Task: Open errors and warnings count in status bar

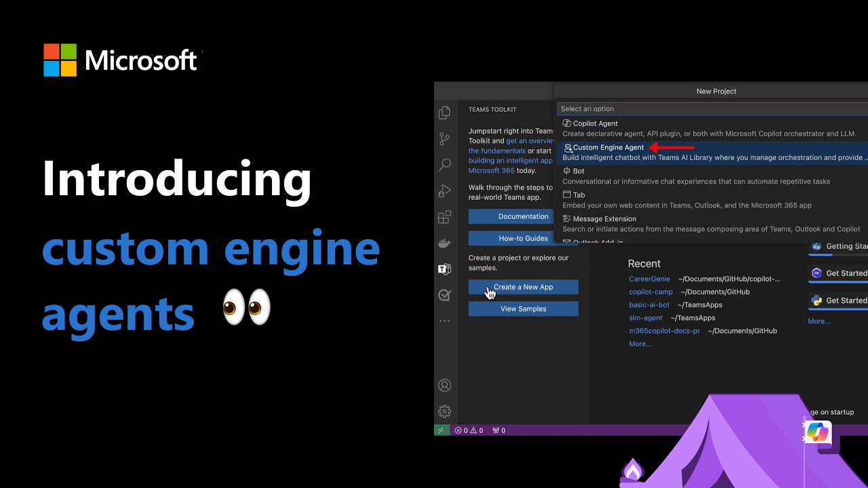Action: (x=469, y=430)
